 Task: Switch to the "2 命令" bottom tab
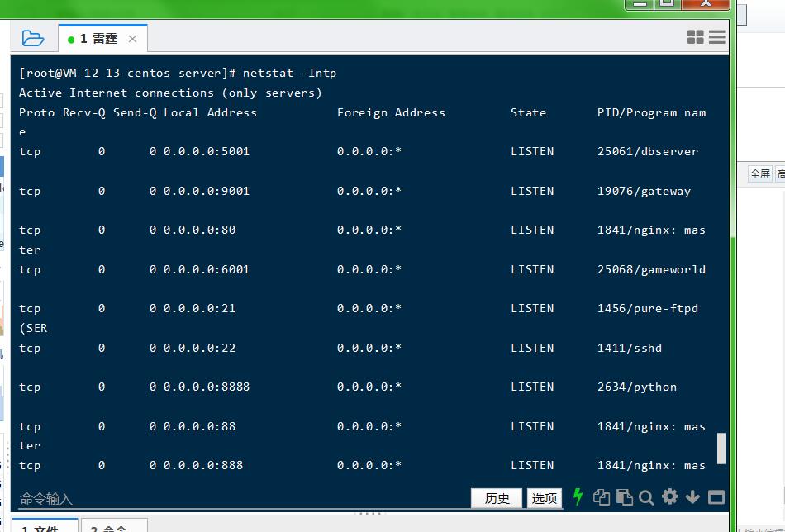[x=110, y=526]
